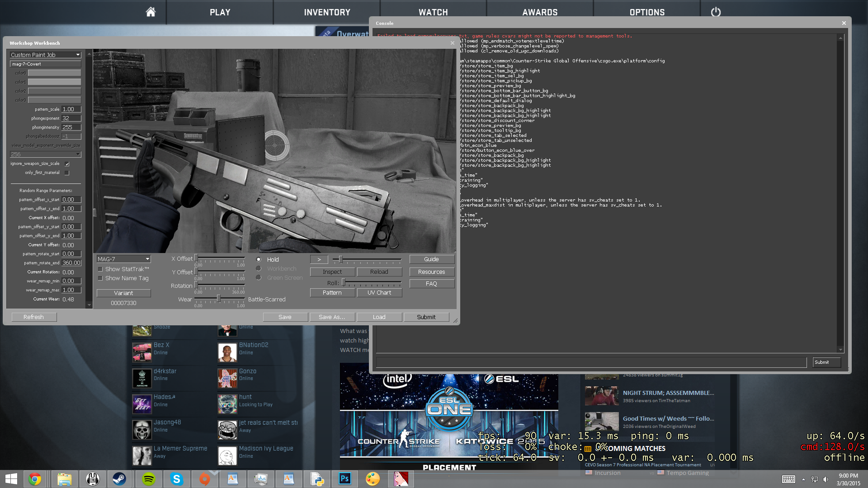Open the INVENTORY menu tab
Viewport: 868px width, 488px height.
click(x=327, y=12)
